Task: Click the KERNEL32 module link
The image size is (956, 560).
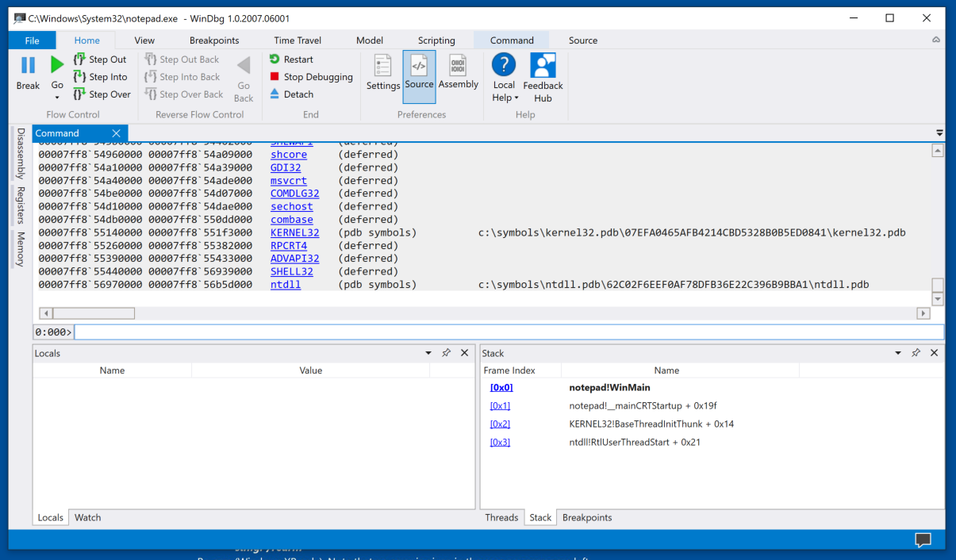Action: click(x=294, y=232)
